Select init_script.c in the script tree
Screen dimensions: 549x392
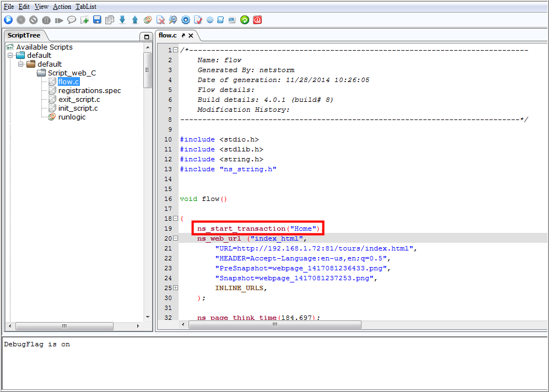tap(78, 108)
